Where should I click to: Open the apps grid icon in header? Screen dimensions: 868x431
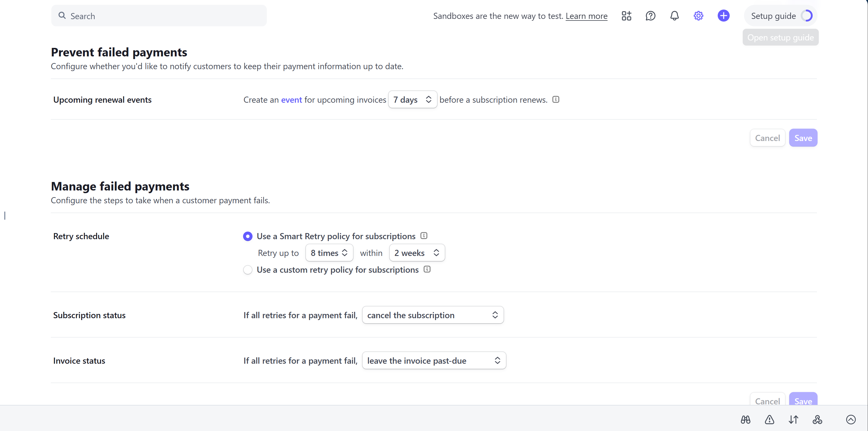pyautogui.click(x=626, y=16)
